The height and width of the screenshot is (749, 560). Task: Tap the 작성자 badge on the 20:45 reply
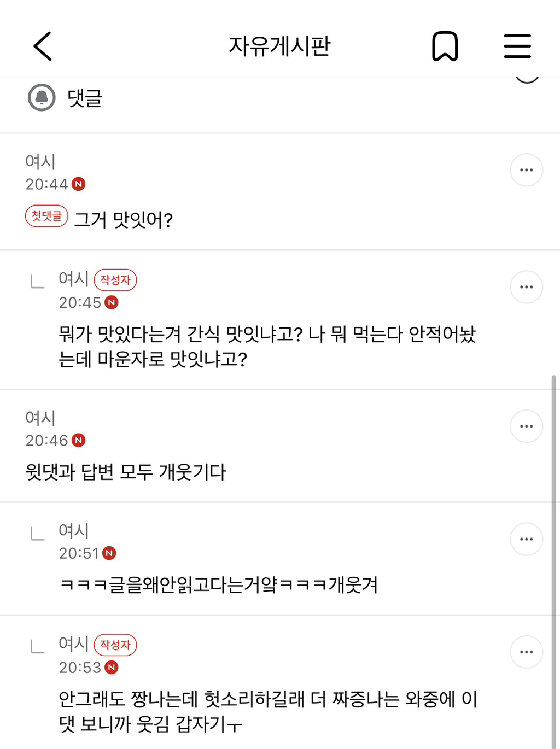(x=115, y=280)
